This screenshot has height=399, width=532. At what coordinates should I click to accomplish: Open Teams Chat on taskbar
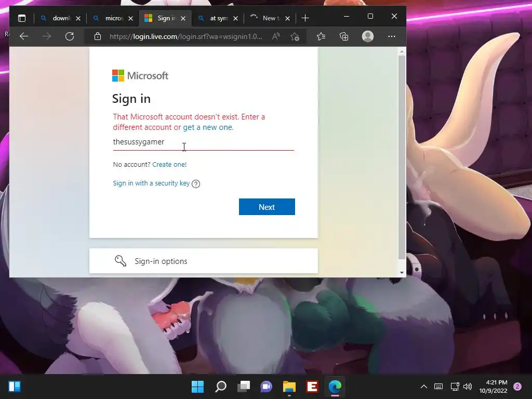[x=267, y=387]
